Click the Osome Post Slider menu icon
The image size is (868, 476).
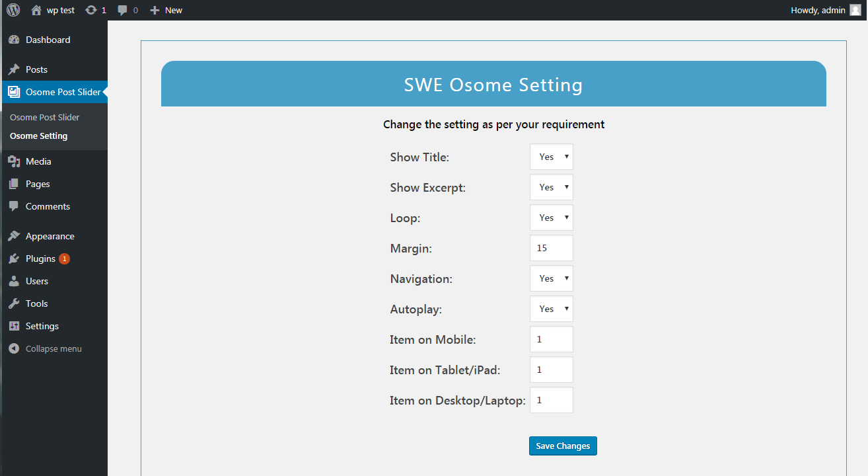14,92
